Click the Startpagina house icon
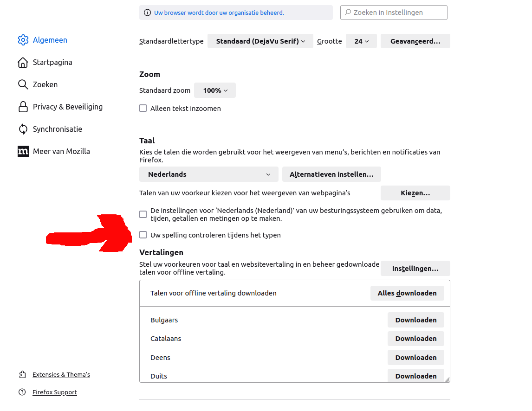 coord(23,63)
